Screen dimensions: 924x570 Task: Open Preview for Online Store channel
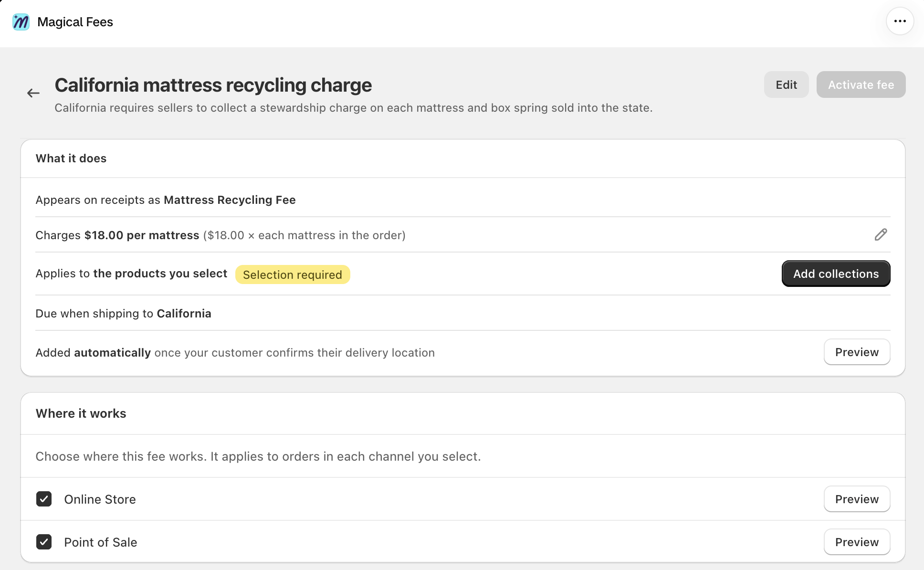[x=857, y=499]
